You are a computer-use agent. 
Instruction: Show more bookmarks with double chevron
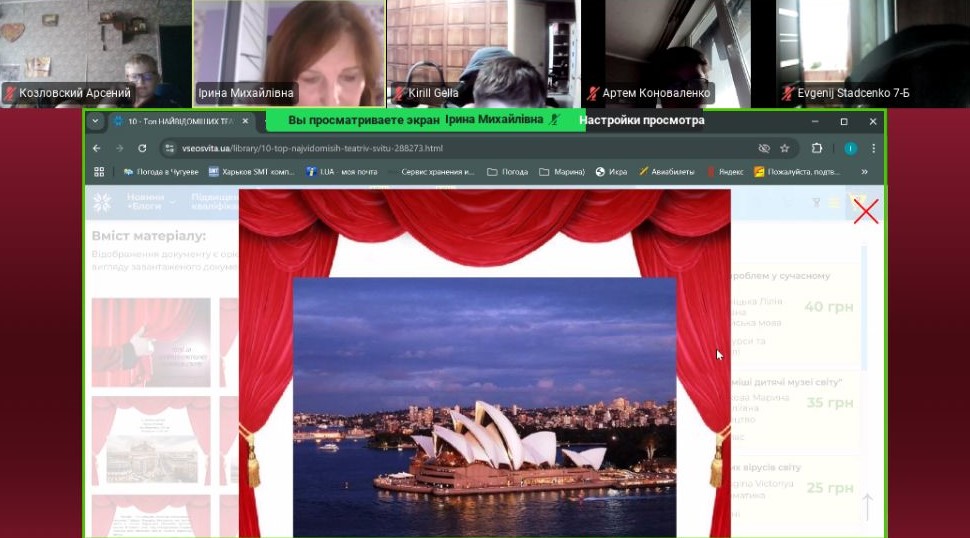[864, 172]
